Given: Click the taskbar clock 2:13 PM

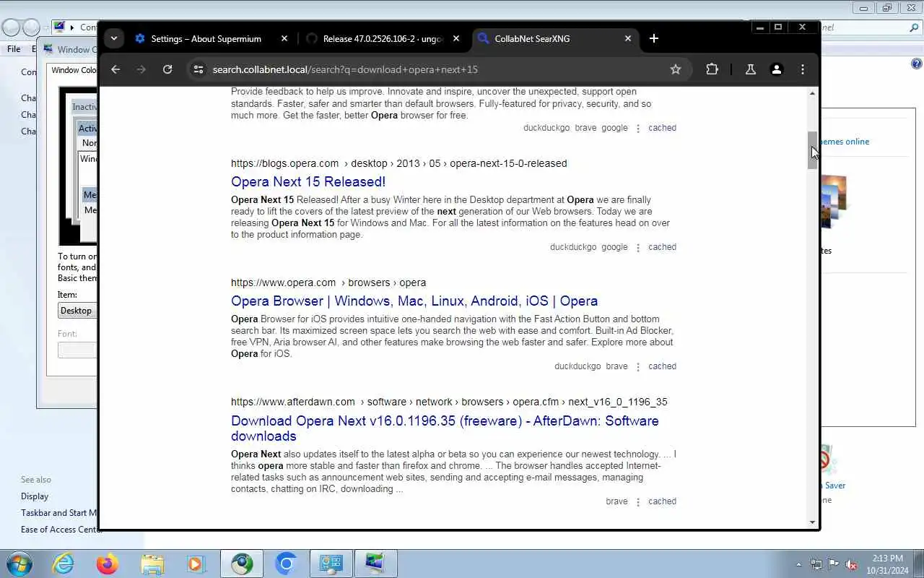Looking at the screenshot, I should tap(887, 558).
